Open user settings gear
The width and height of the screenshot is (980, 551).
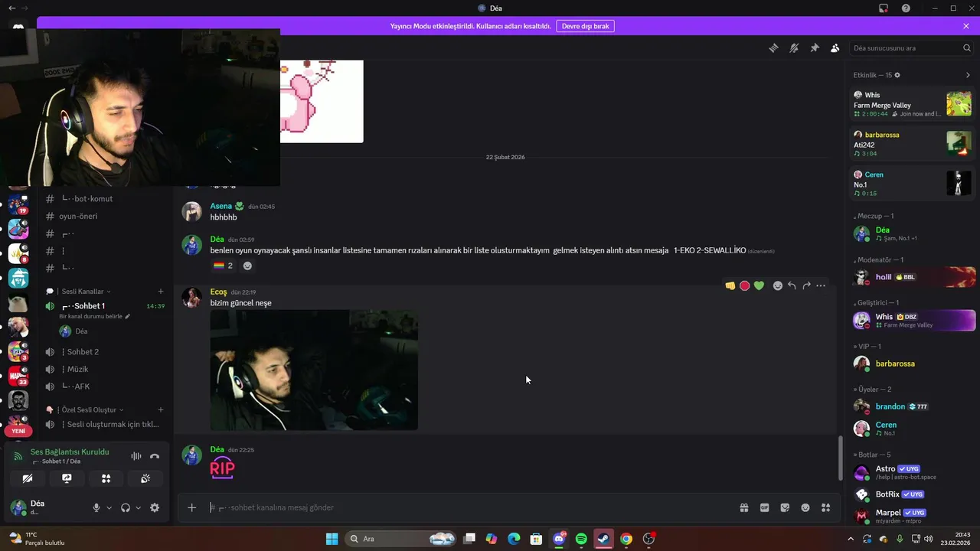(155, 507)
